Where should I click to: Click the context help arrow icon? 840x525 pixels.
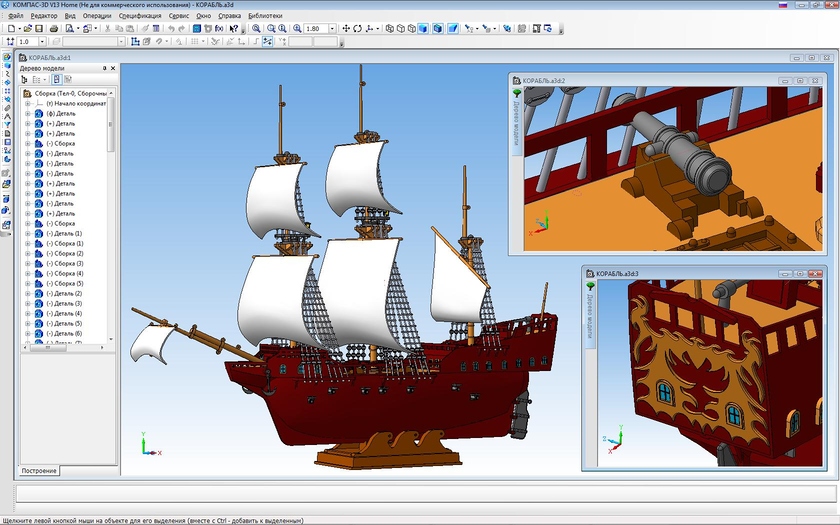tap(234, 29)
